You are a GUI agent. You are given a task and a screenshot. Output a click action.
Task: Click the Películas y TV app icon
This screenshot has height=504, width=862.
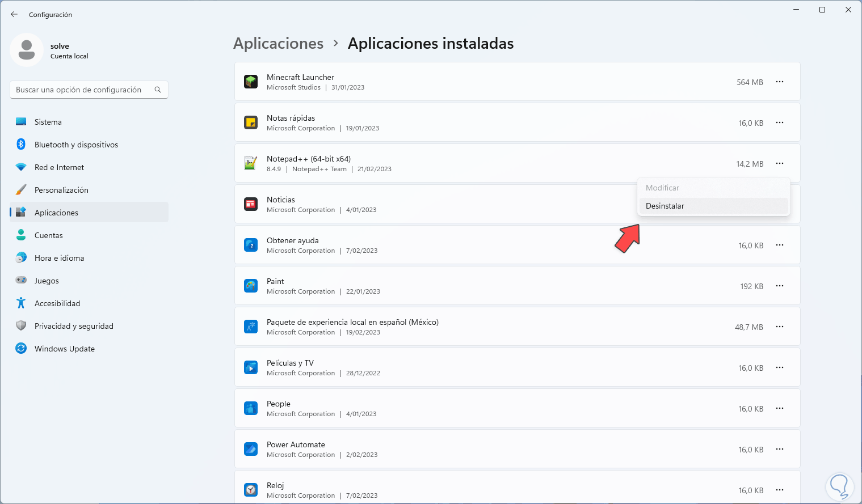tap(251, 367)
